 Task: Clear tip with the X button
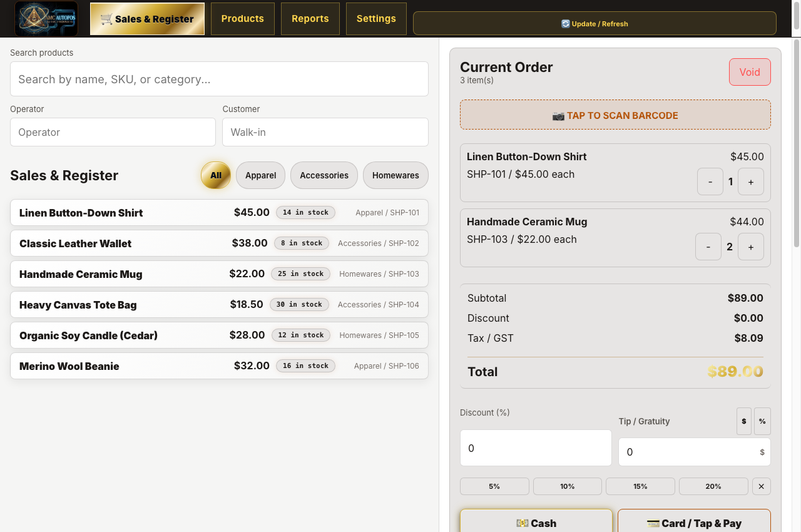point(762,486)
